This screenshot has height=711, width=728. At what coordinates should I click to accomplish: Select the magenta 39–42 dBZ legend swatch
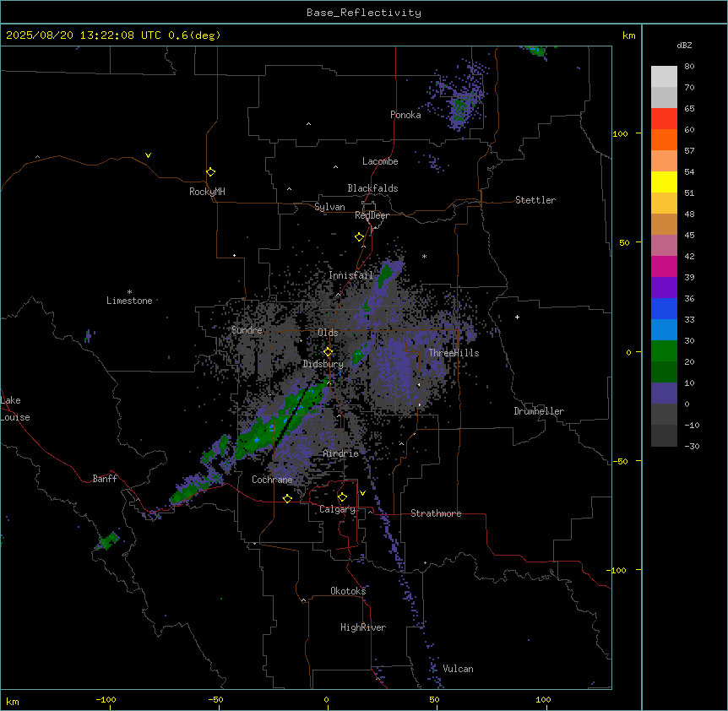[x=664, y=266]
